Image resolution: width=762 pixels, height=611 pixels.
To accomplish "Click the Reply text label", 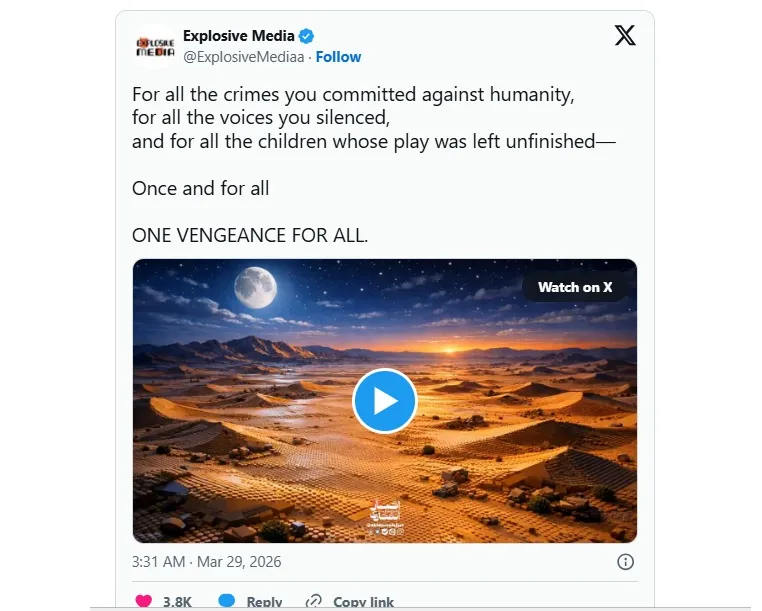I will click(x=265, y=603).
